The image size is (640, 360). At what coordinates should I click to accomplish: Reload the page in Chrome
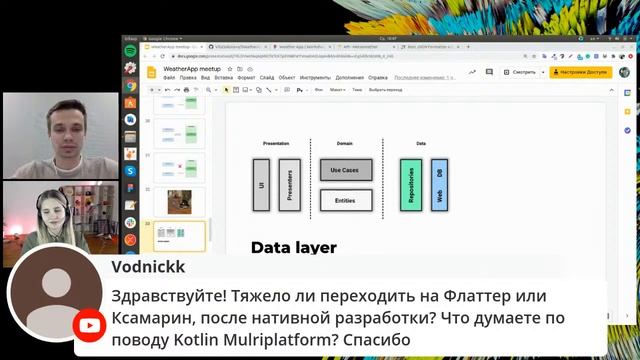tap(162, 56)
